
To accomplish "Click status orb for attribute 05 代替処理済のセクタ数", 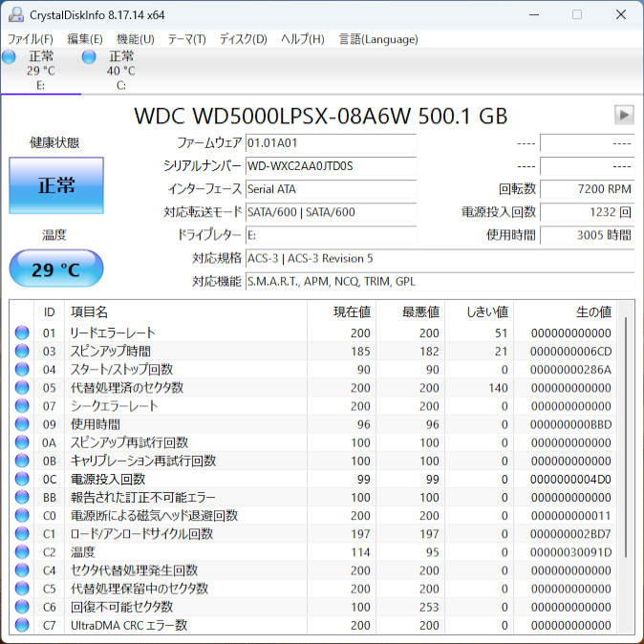I will pos(22,388).
